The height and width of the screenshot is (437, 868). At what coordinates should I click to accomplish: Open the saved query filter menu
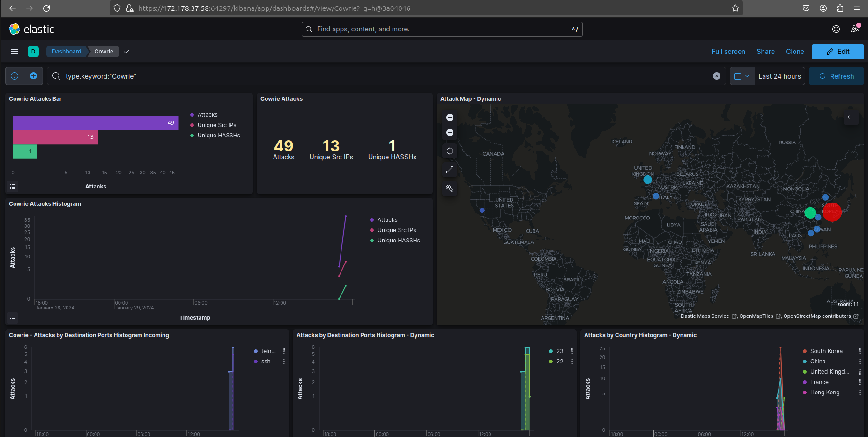click(x=15, y=76)
